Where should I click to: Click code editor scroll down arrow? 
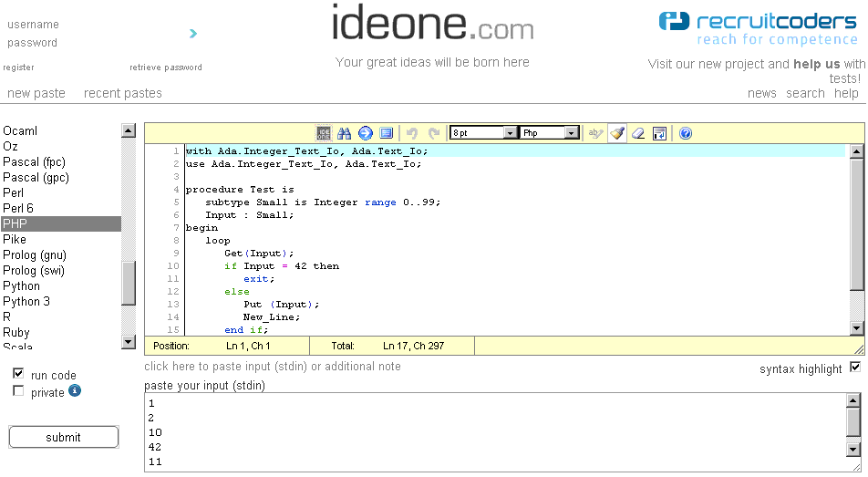(x=857, y=328)
